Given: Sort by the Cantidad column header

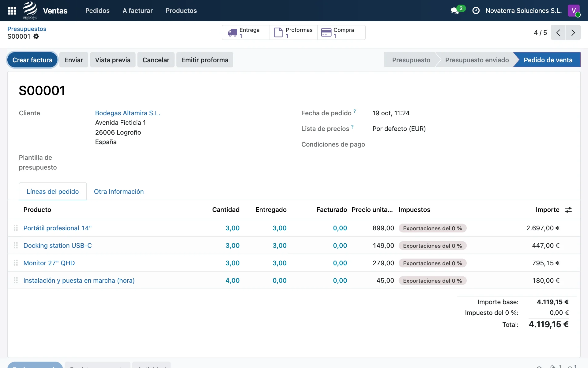Looking at the screenshot, I should coord(226,209).
